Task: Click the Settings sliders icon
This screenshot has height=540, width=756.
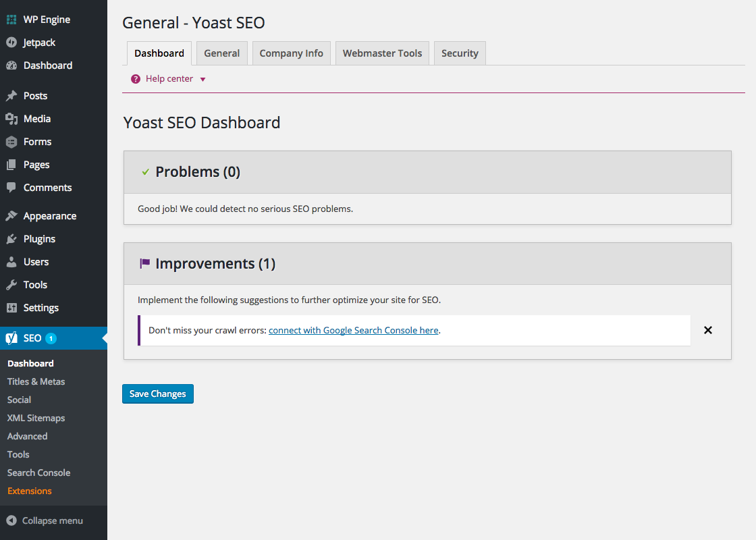Action: [x=11, y=308]
